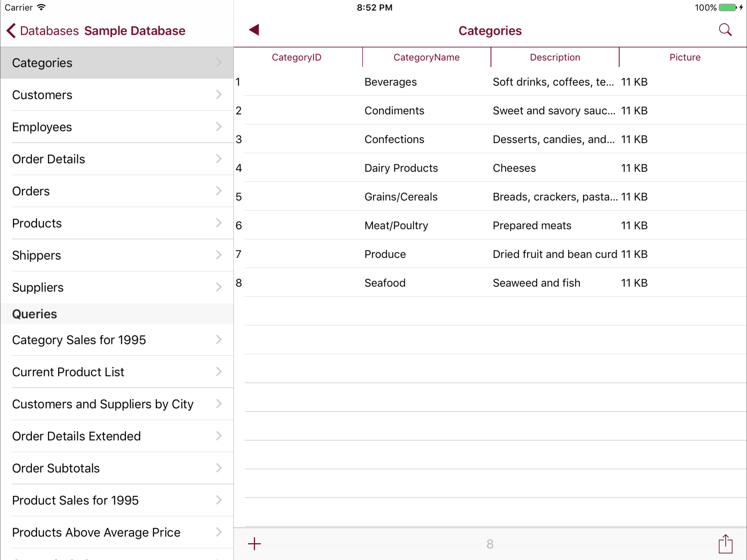Expand the Shippers row chevron
This screenshot has width=747, height=560.
pos(218,255)
